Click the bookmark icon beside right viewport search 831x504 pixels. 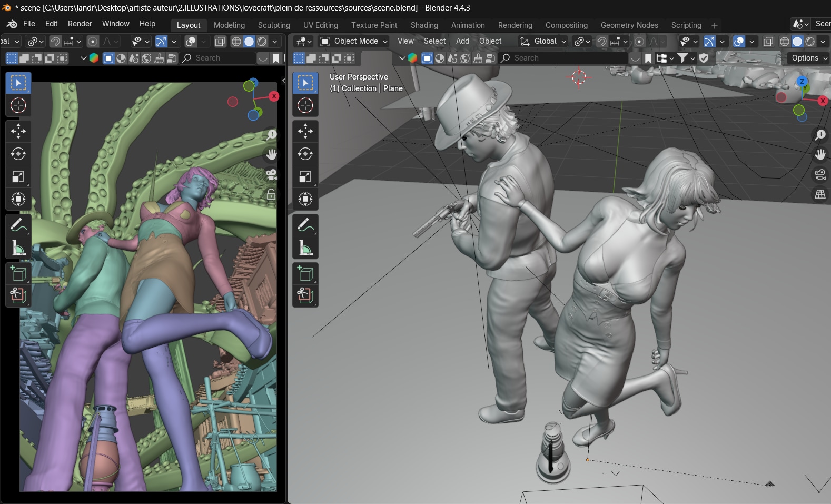point(648,58)
